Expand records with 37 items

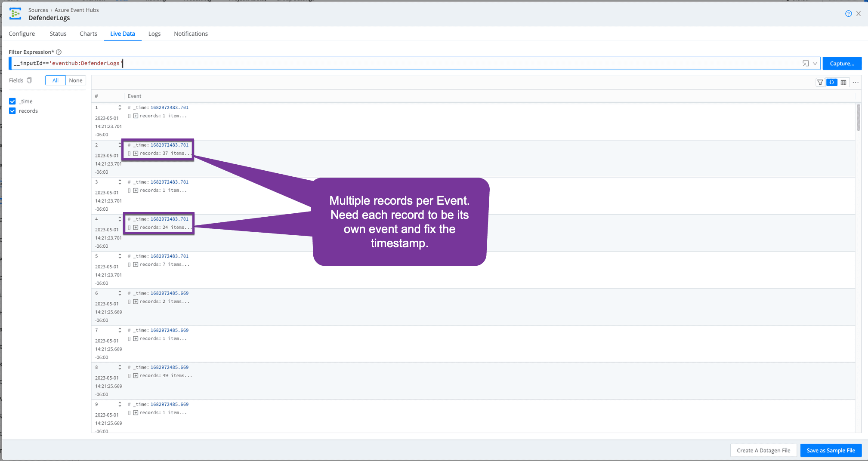coord(136,154)
